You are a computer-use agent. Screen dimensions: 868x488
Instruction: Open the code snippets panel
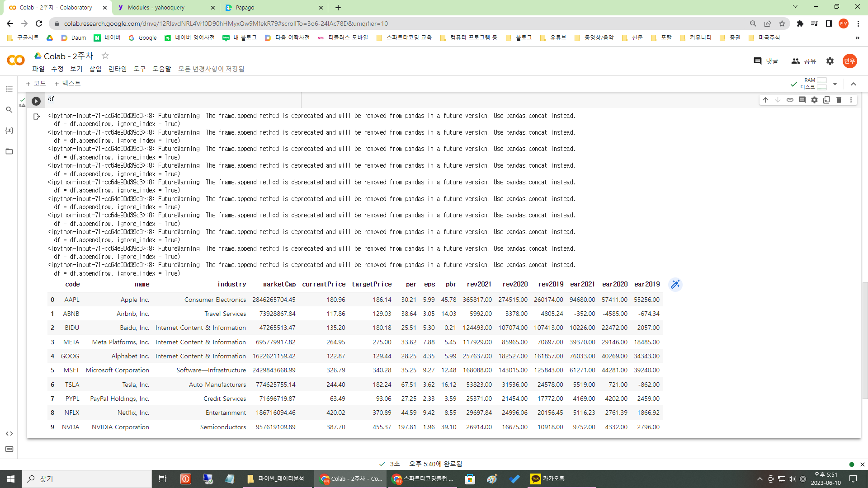pos(9,433)
